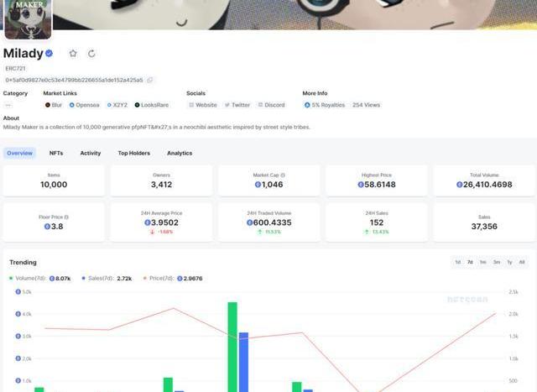Click the Sales value 37,356

click(484, 226)
